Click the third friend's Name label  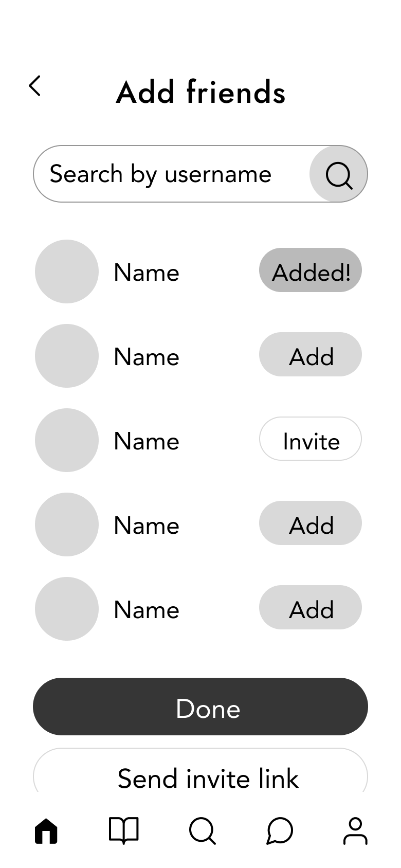pyautogui.click(x=146, y=441)
